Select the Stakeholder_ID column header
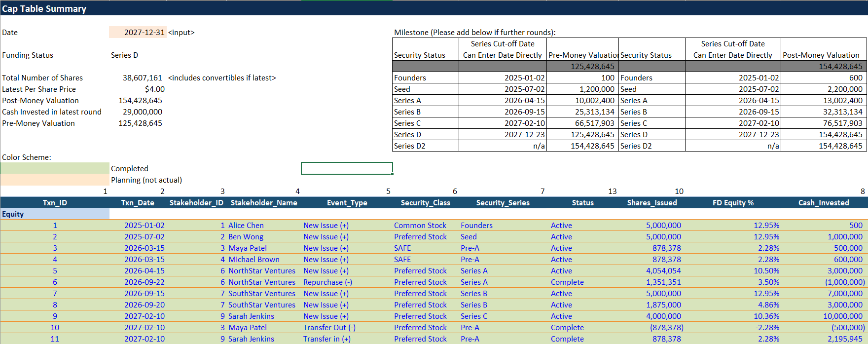Viewport: 868px width, 344px height. [196, 203]
